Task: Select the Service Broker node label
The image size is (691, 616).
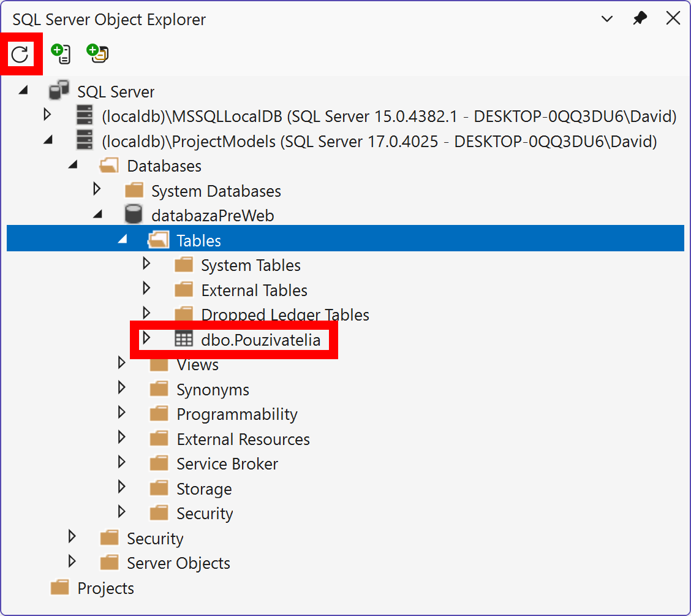Action: [x=227, y=464]
